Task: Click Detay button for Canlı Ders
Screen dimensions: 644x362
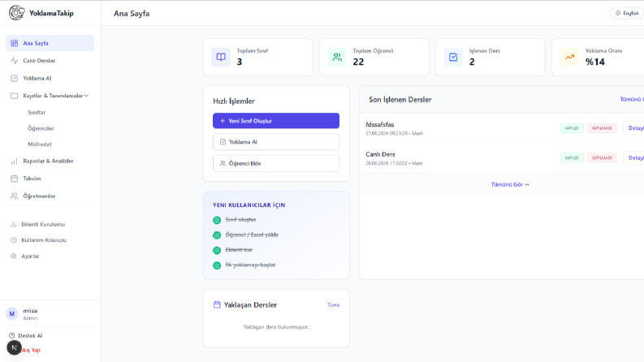Action: [x=633, y=157]
